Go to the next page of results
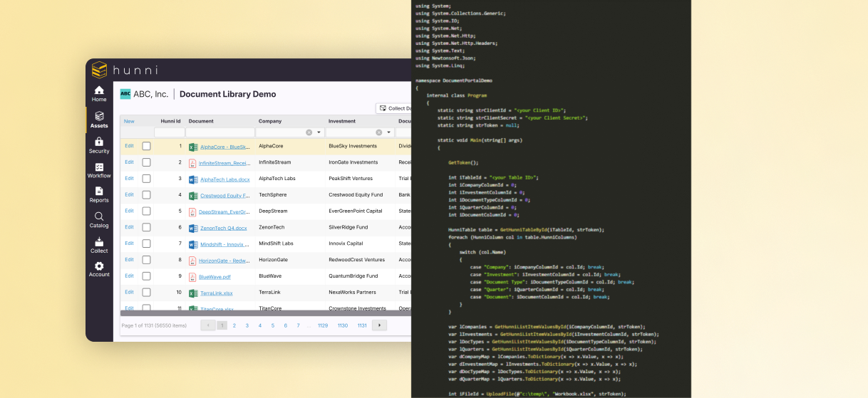This screenshot has width=868, height=398. [x=379, y=325]
